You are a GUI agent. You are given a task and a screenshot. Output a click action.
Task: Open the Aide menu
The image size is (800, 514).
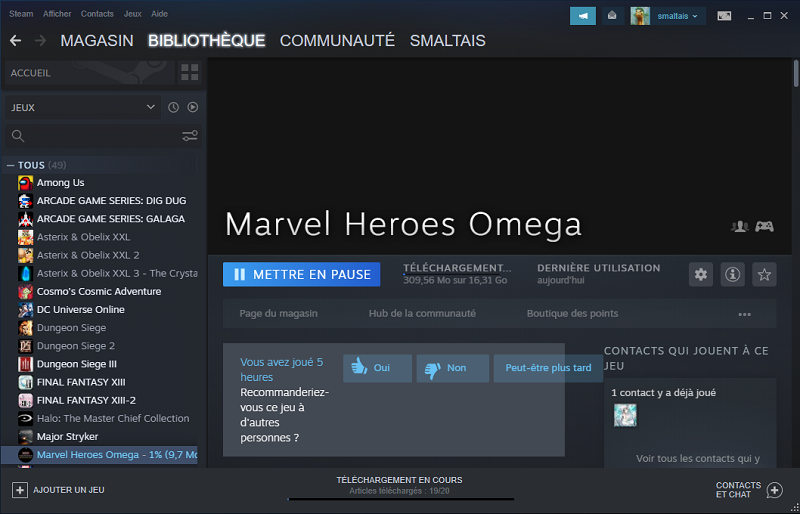point(159,14)
